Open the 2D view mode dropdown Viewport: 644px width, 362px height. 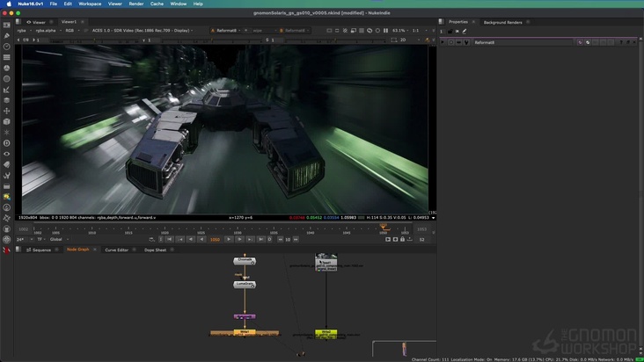tap(409, 40)
